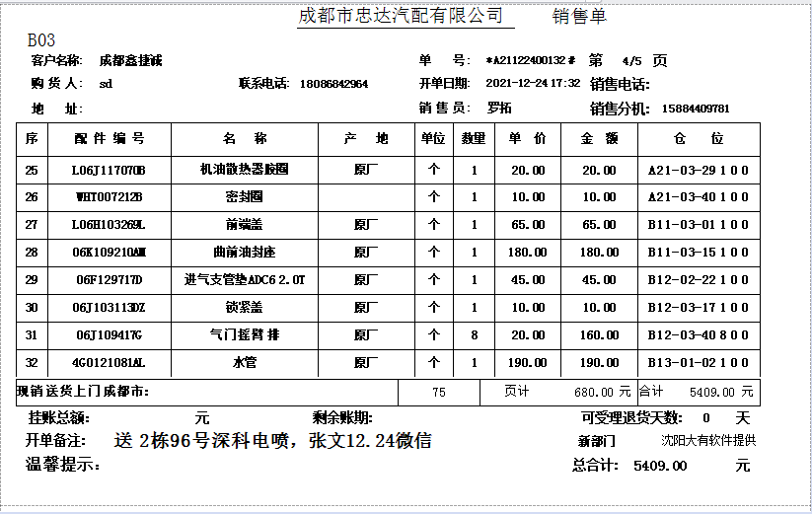Screen dimensions: 812x514
Task: Click the extension number 15884409781
Action: [696, 108]
